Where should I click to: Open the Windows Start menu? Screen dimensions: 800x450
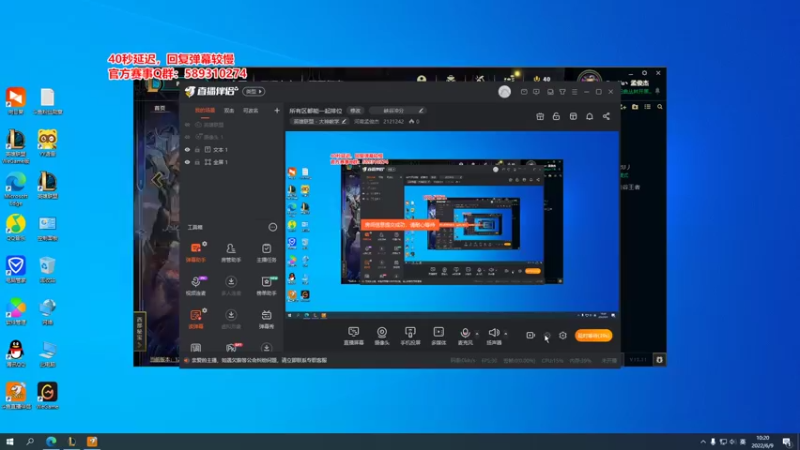pyautogui.click(x=10, y=441)
